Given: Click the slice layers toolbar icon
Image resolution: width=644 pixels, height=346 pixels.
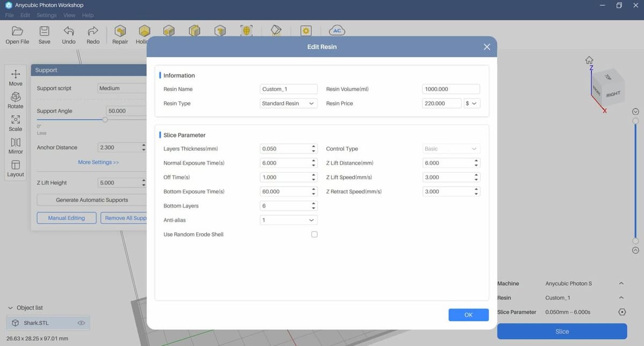Looking at the screenshot, I should coord(276,31).
